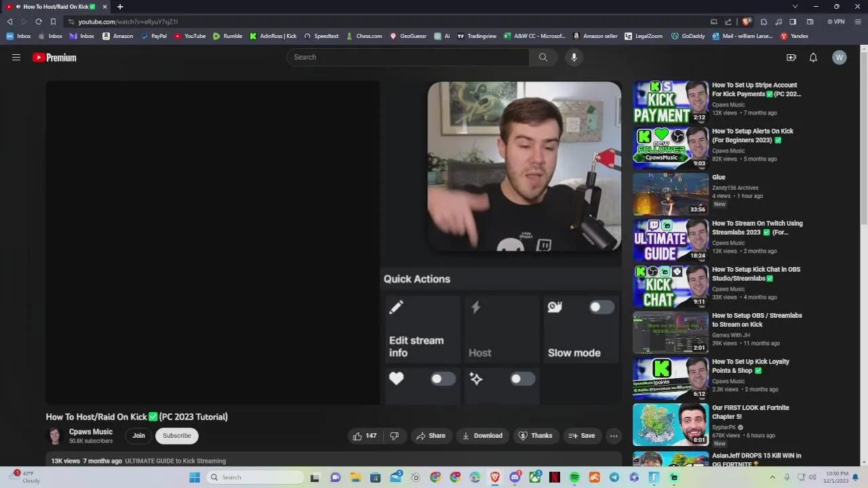Click the Download button
This screenshot has width=868, height=488.
pos(482,436)
